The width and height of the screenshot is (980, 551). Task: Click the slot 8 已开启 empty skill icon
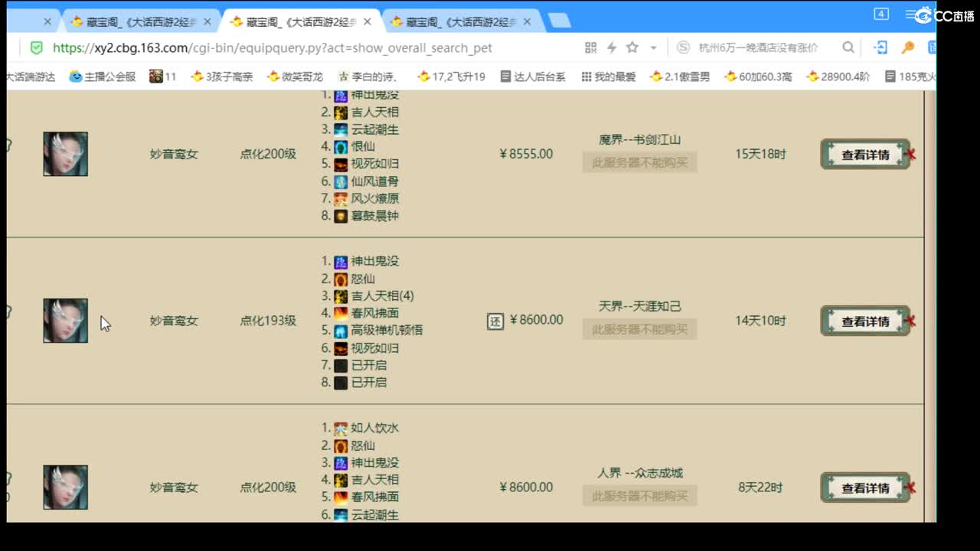coord(341,382)
